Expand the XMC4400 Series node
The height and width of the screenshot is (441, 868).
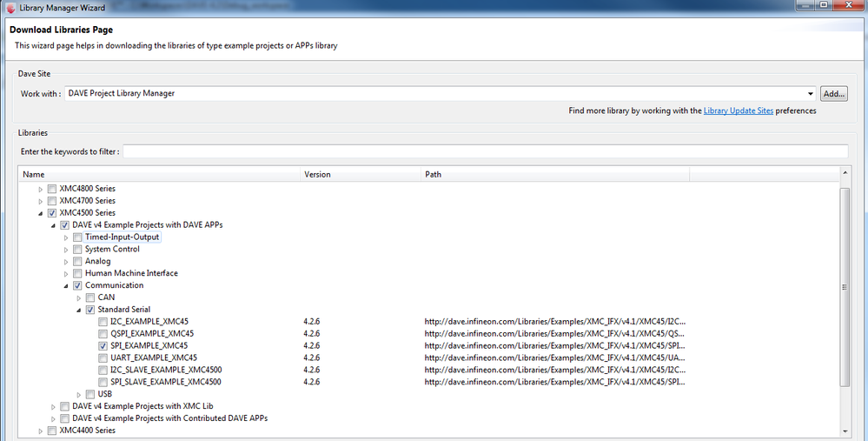pos(41,431)
